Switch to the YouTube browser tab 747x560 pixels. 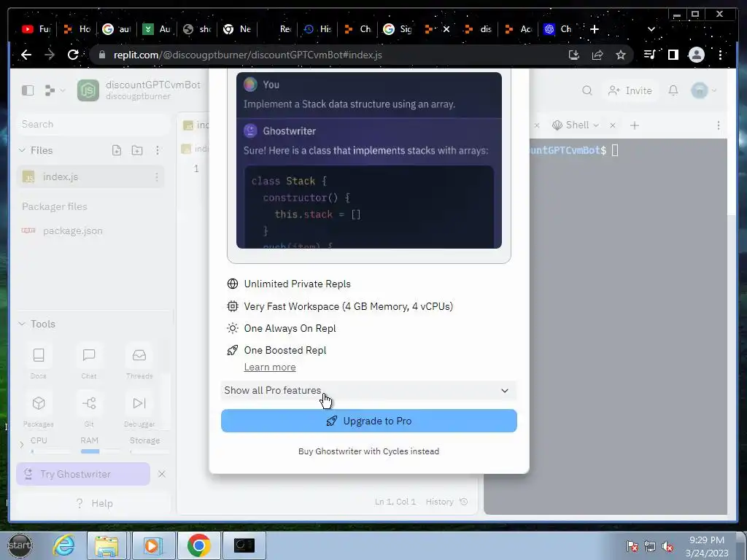[x=36, y=29]
